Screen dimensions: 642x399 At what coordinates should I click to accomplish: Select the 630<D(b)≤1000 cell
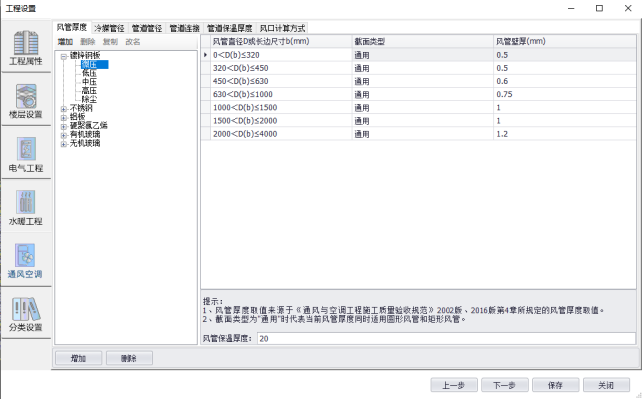[x=281, y=94]
